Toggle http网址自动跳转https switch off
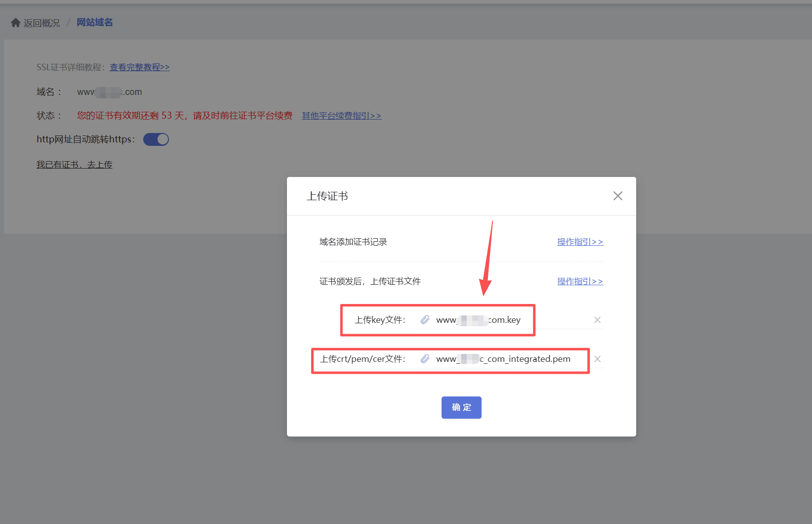 156,139
